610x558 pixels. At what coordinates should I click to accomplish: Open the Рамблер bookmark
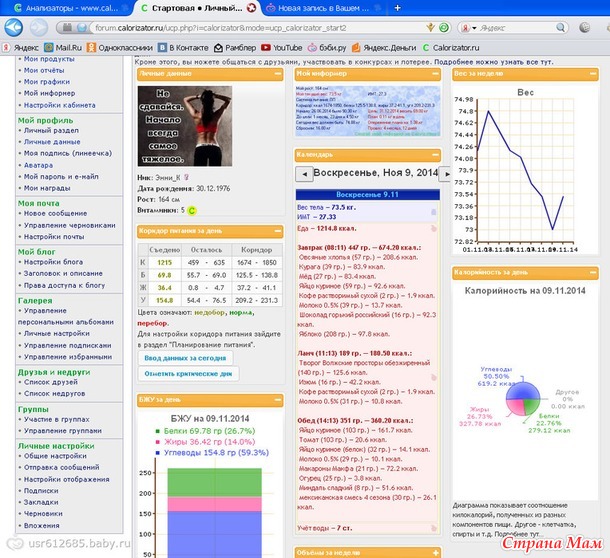point(235,48)
